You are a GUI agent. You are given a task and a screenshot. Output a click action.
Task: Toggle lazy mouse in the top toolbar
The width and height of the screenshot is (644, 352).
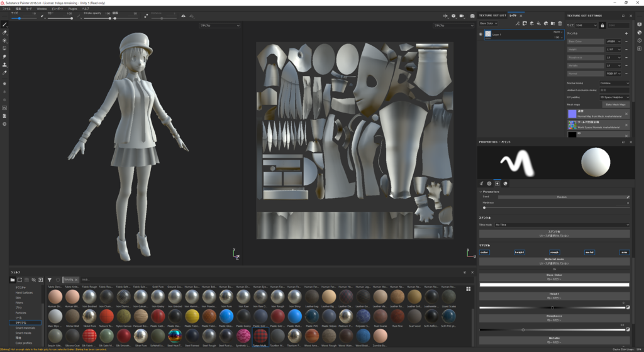click(x=146, y=16)
